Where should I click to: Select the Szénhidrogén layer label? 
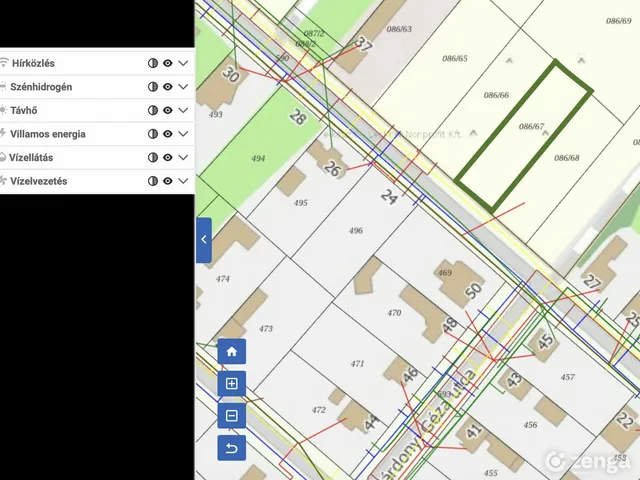pos(41,87)
